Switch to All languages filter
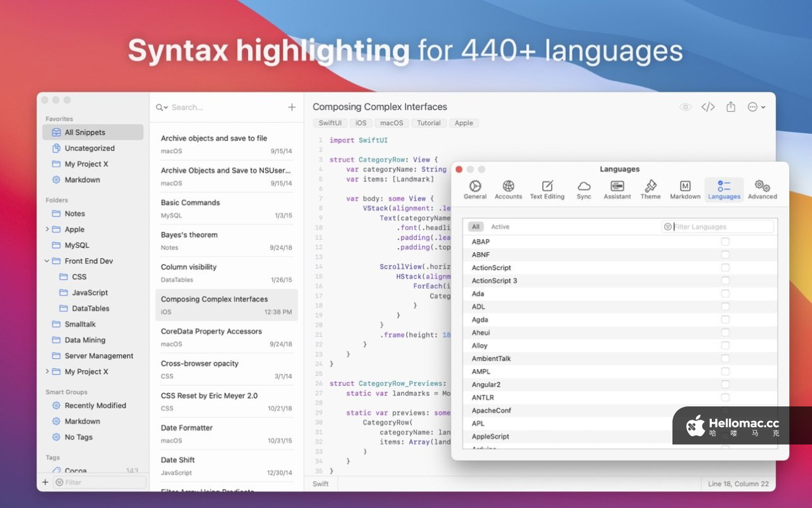This screenshot has width=812, height=508. pyautogui.click(x=476, y=227)
